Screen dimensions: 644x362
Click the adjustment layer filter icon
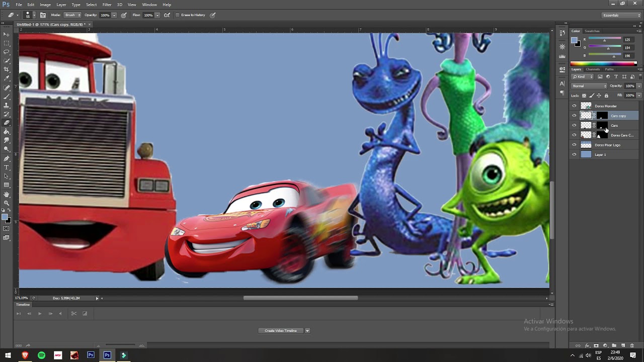(608, 76)
